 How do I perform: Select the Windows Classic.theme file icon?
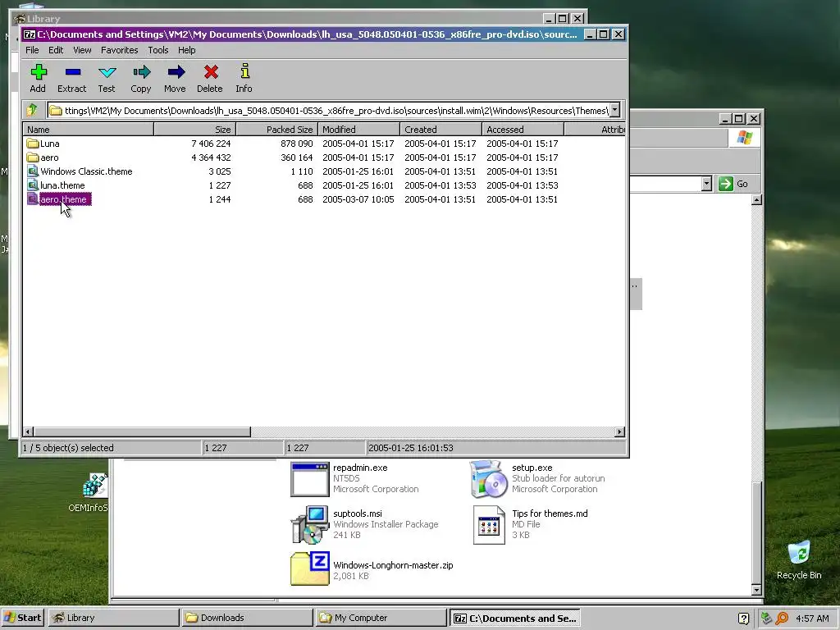[x=33, y=171]
